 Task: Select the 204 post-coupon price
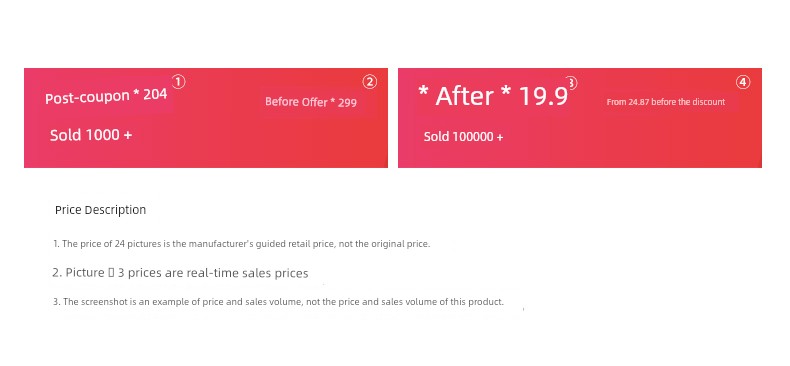155,94
